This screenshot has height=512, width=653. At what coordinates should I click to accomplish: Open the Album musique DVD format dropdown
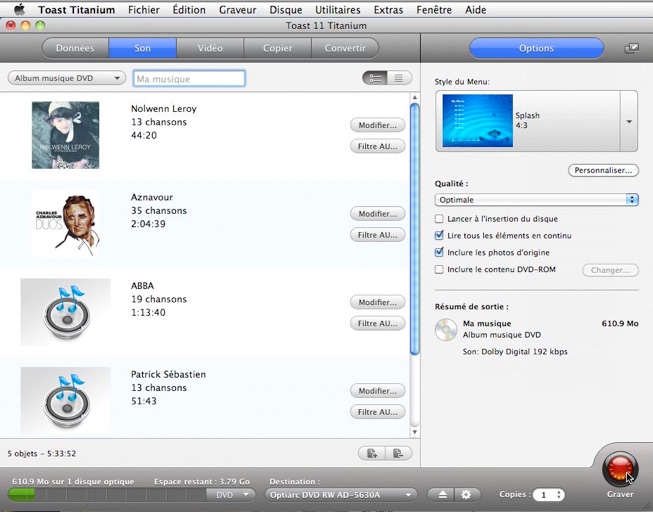[67, 78]
